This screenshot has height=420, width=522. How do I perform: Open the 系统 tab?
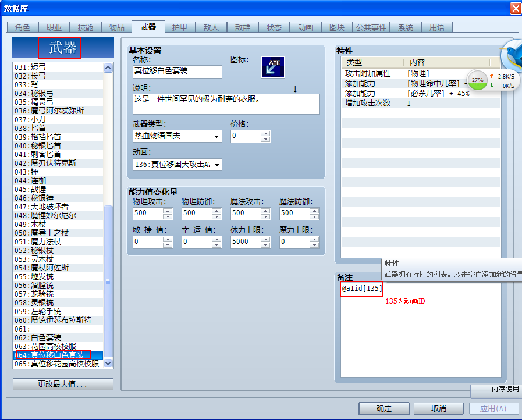point(406,27)
